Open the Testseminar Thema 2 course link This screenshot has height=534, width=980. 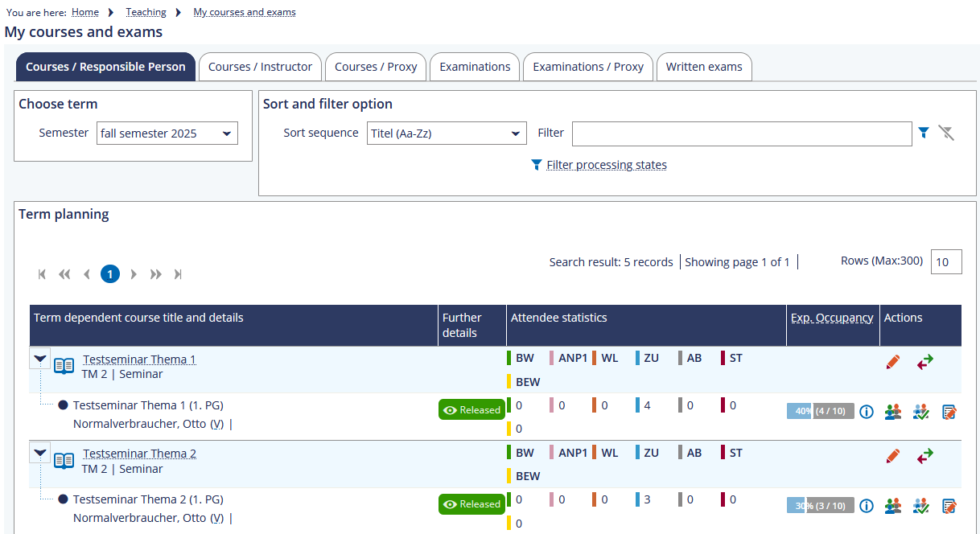139,454
